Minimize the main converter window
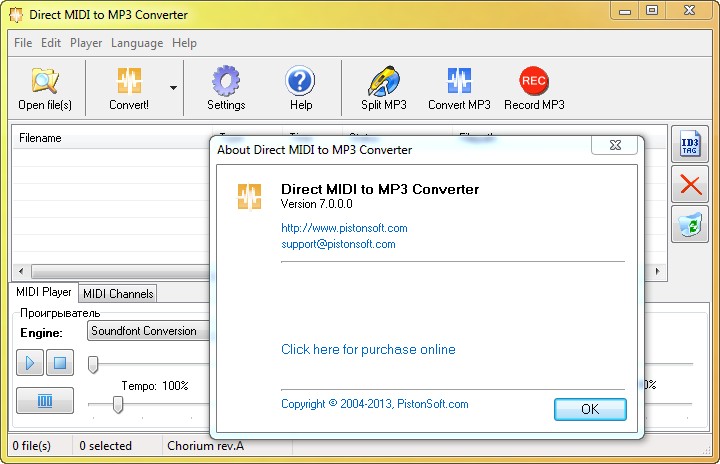The image size is (720, 464). [624, 11]
